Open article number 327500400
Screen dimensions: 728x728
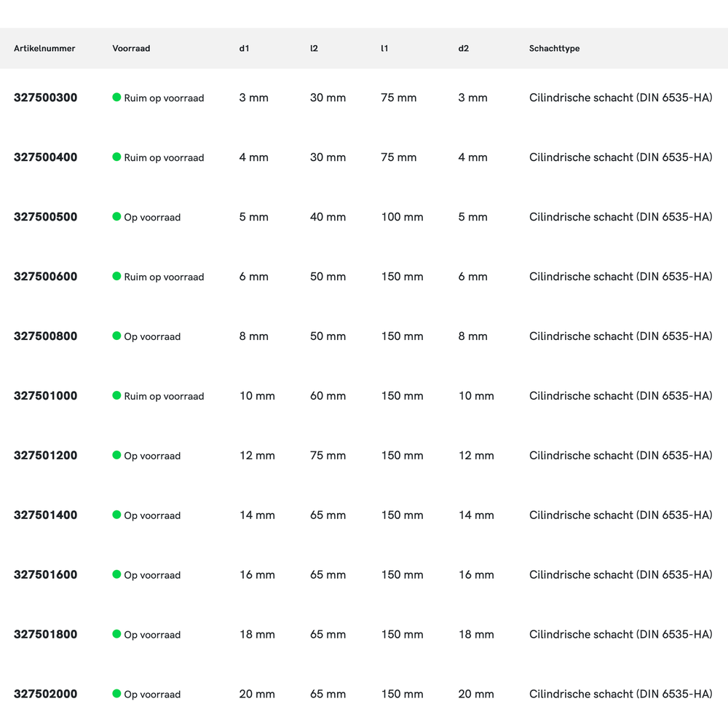[x=45, y=157]
